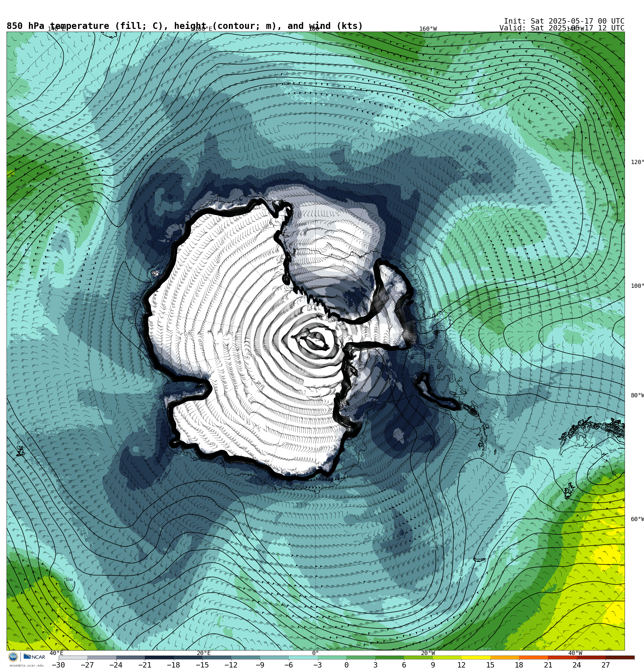The height and width of the screenshot is (669, 644).
Task: Click the -30 colorbar tick label
Action: (x=58, y=665)
